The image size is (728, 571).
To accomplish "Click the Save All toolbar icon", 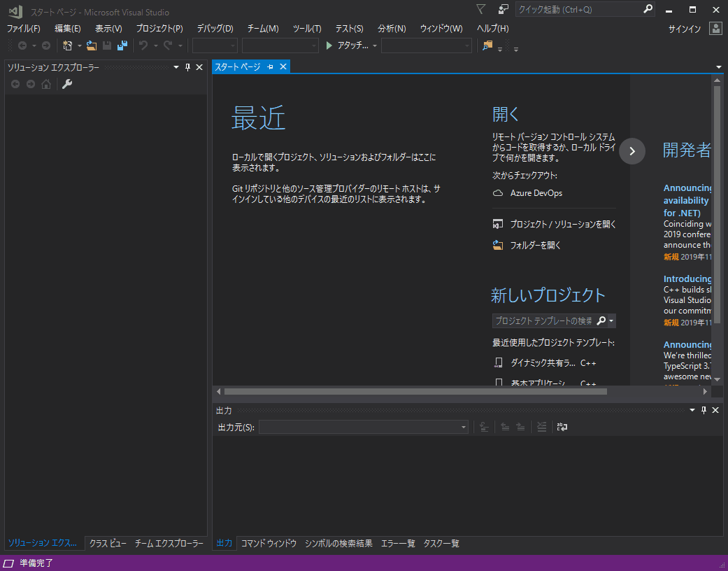I will [122, 45].
